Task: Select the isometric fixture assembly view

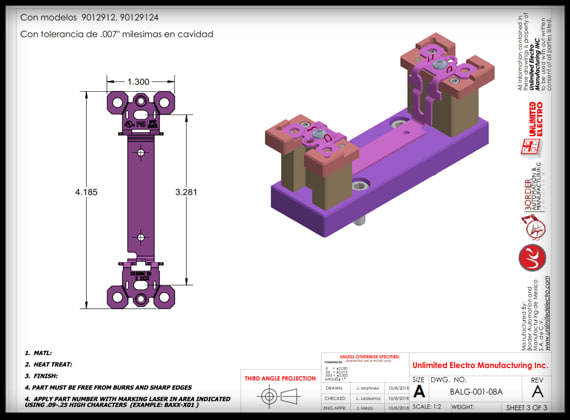Action: [379, 135]
